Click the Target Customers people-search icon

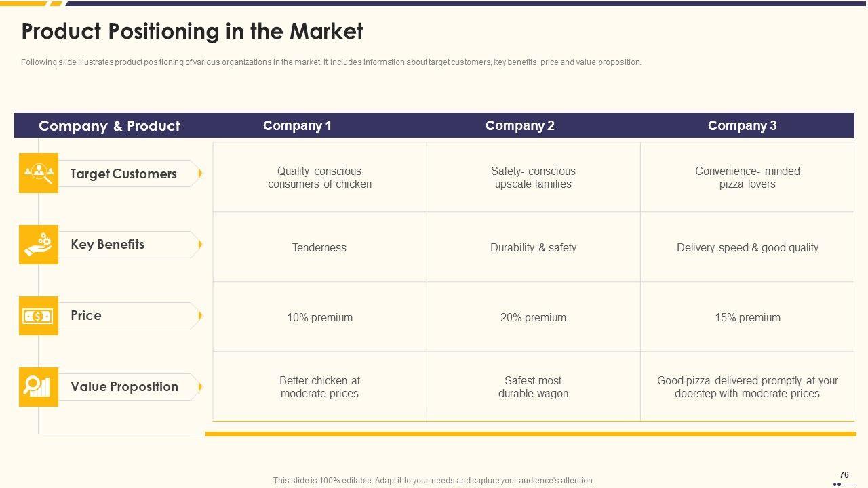click(39, 174)
